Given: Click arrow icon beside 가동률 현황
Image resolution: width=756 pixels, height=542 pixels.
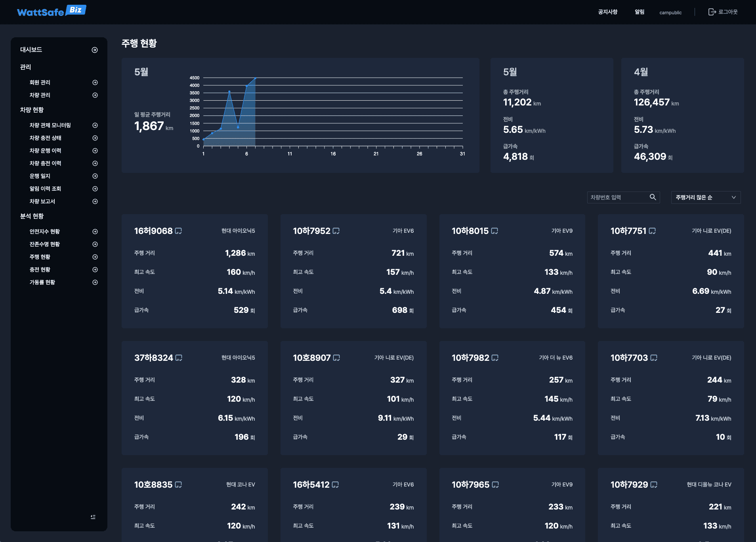Looking at the screenshot, I should pyautogui.click(x=95, y=282).
